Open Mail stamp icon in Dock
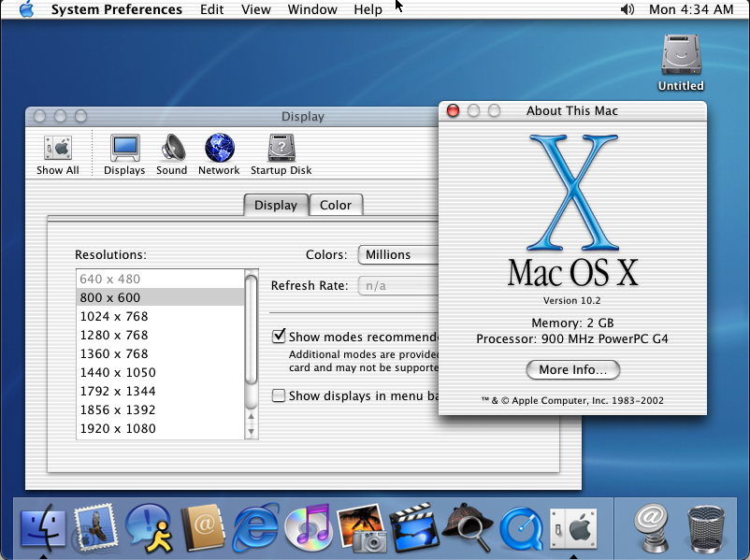 click(94, 528)
